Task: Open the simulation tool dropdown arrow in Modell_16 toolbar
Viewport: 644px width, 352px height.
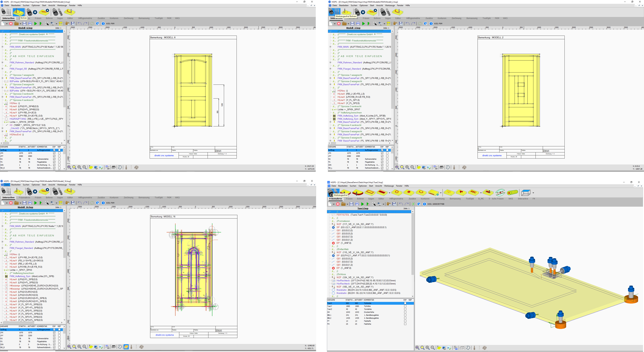Action: tap(56, 203)
